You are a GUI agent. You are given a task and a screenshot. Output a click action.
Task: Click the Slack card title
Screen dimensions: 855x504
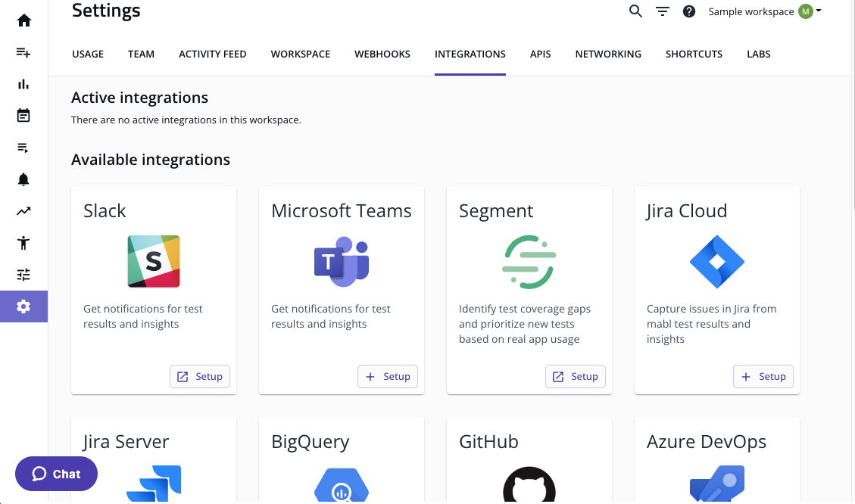[105, 211]
